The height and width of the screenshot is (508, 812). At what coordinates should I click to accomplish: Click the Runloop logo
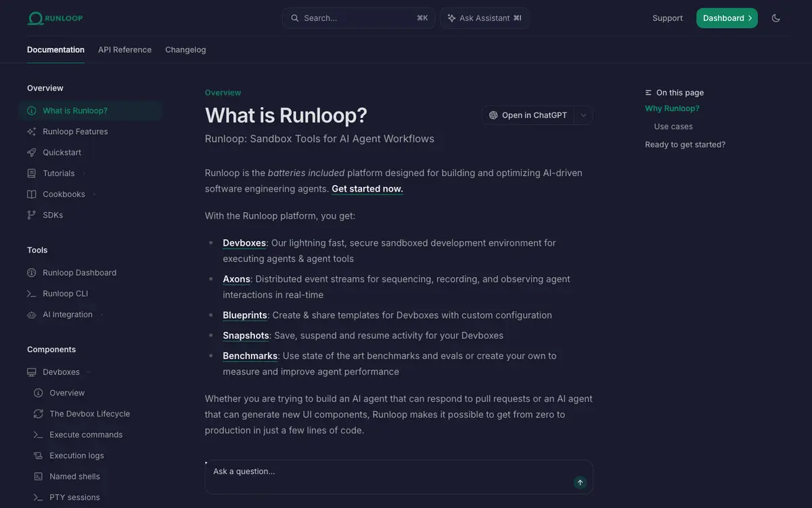(x=55, y=18)
